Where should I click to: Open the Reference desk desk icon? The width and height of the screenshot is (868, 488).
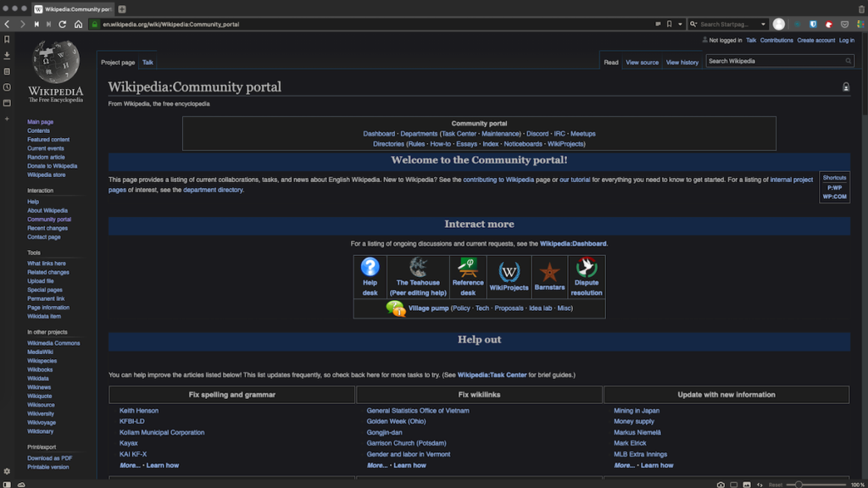pos(467,266)
